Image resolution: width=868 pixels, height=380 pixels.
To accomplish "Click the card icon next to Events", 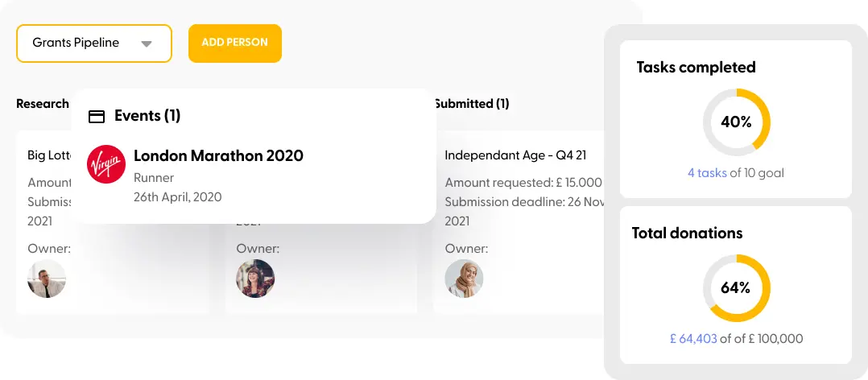I will pyautogui.click(x=97, y=117).
